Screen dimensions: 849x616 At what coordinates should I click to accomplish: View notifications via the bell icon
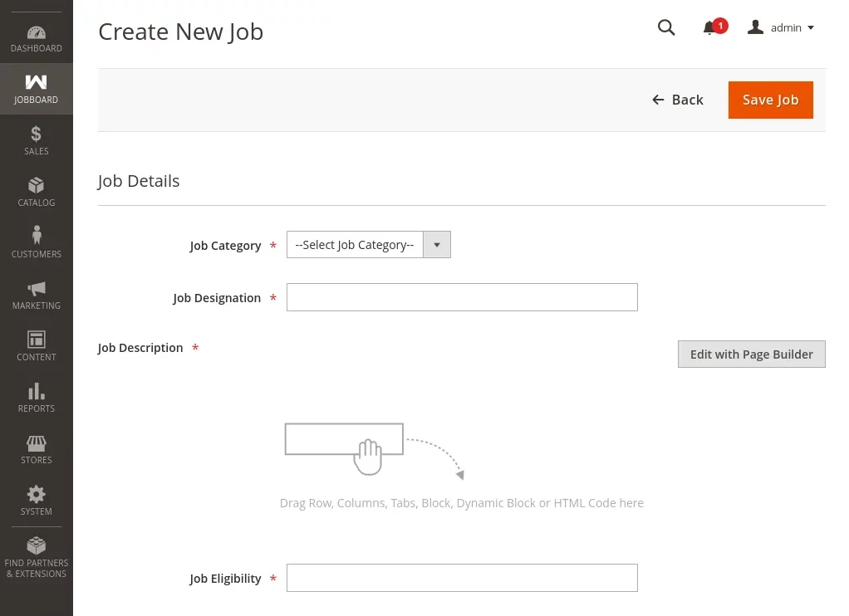[x=710, y=27]
